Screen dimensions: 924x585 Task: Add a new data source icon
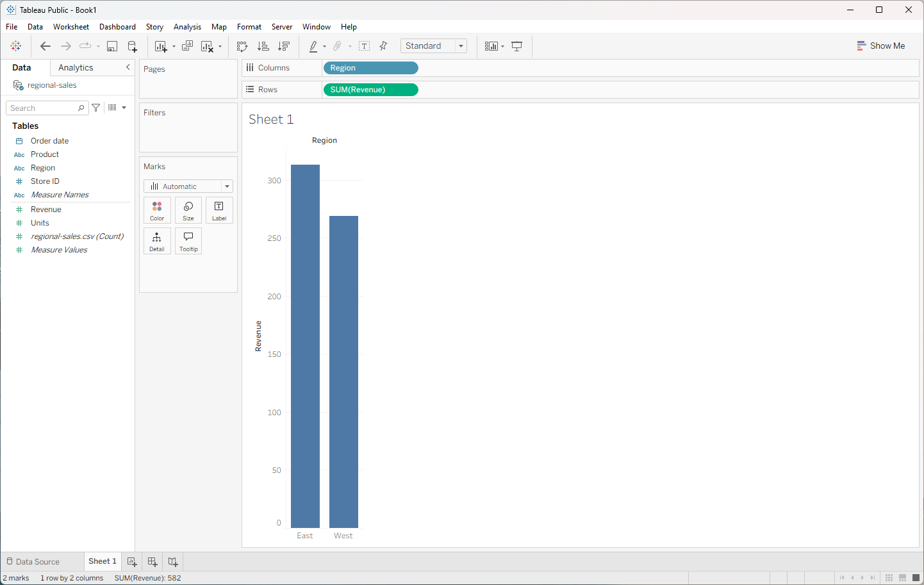tap(132, 46)
